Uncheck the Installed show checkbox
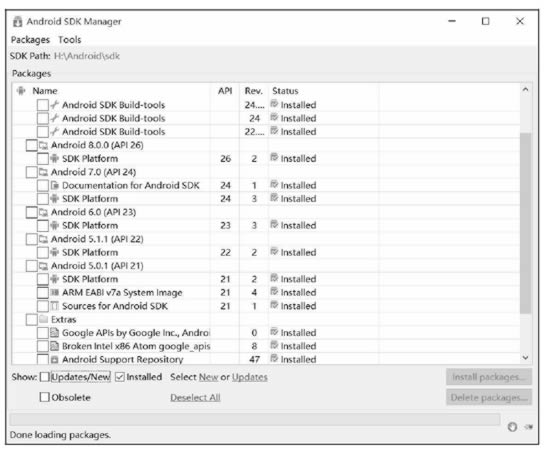The image size is (544, 451). [120, 377]
